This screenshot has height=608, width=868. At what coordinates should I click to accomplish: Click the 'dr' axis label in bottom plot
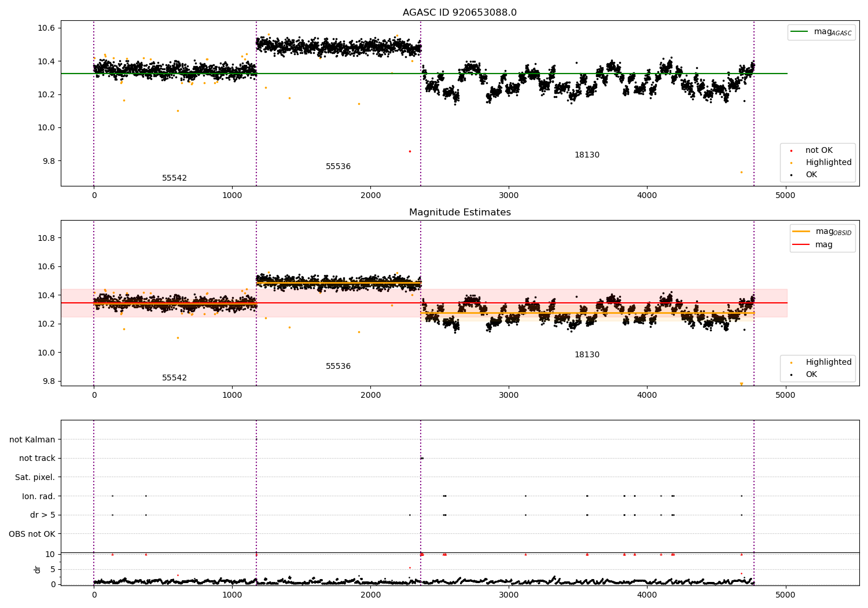tap(38, 569)
